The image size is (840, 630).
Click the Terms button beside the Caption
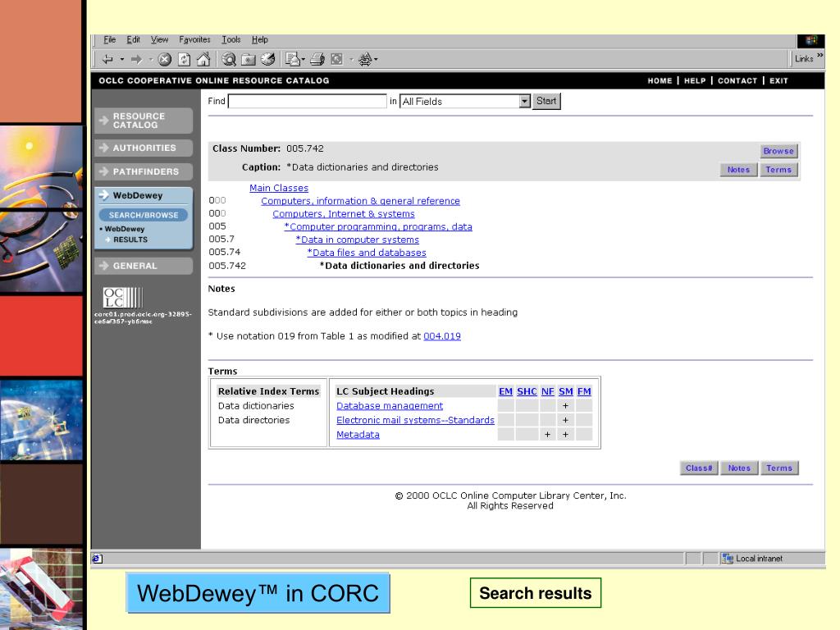coord(778,170)
